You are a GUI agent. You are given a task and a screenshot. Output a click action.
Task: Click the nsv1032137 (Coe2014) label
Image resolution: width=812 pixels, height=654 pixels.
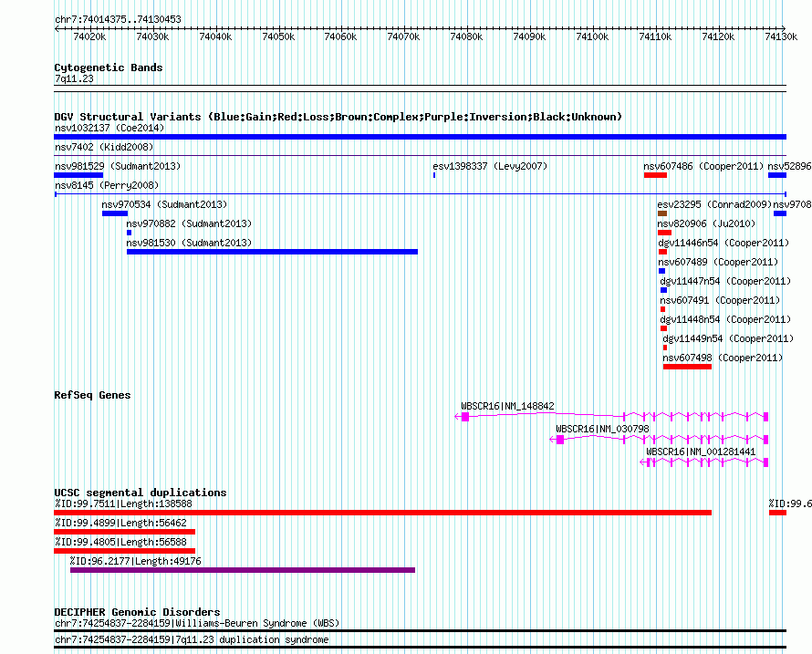coord(109,128)
